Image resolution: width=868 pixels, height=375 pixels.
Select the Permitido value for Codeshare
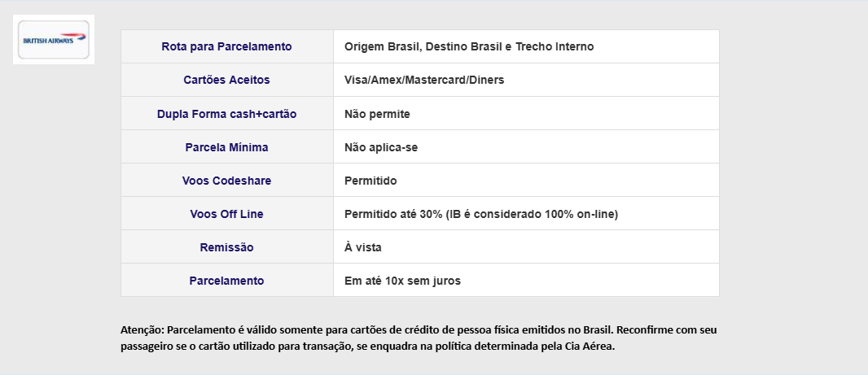click(x=370, y=181)
